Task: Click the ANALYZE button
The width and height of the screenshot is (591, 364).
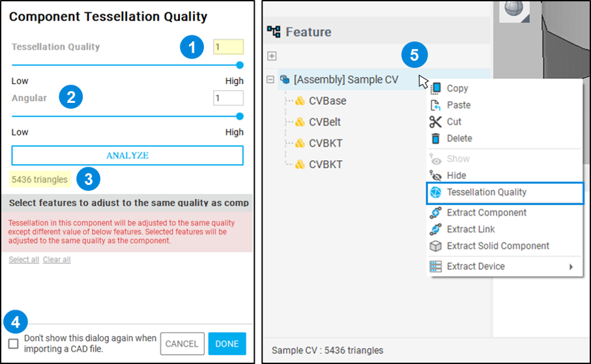Action: pyautogui.click(x=128, y=155)
